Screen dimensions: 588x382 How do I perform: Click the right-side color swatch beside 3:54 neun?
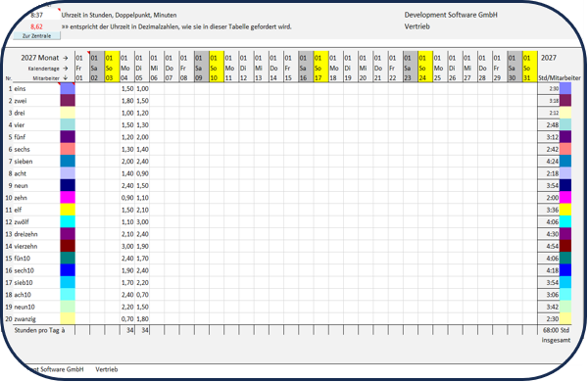[x=565, y=185]
